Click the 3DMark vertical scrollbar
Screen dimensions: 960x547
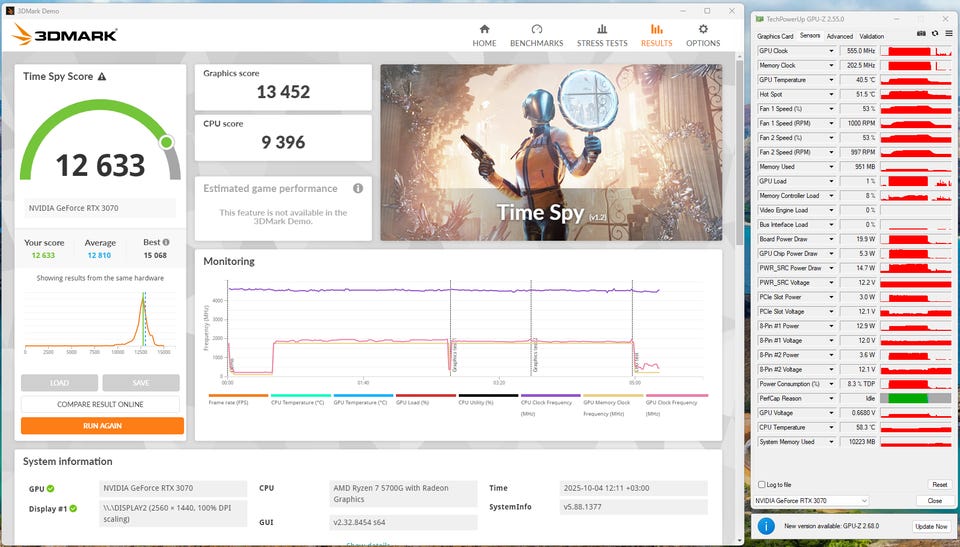pos(738,153)
